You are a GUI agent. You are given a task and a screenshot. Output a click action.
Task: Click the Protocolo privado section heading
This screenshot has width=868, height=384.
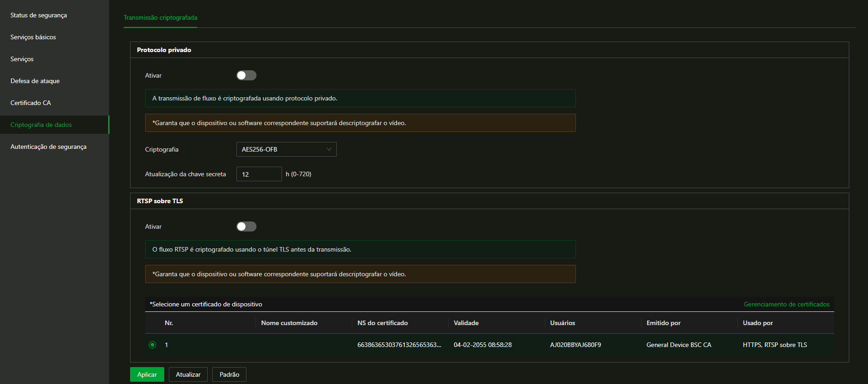[164, 50]
